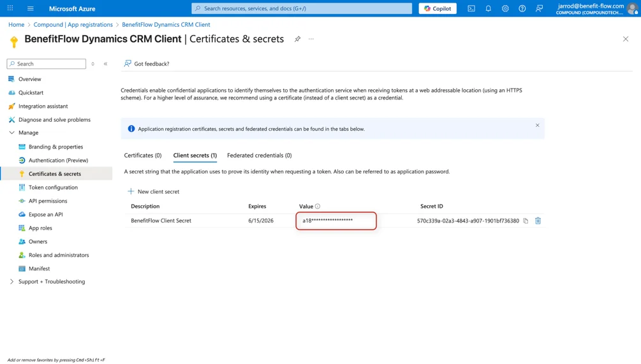Open the more options ellipsis beside title

pos(311,39)
